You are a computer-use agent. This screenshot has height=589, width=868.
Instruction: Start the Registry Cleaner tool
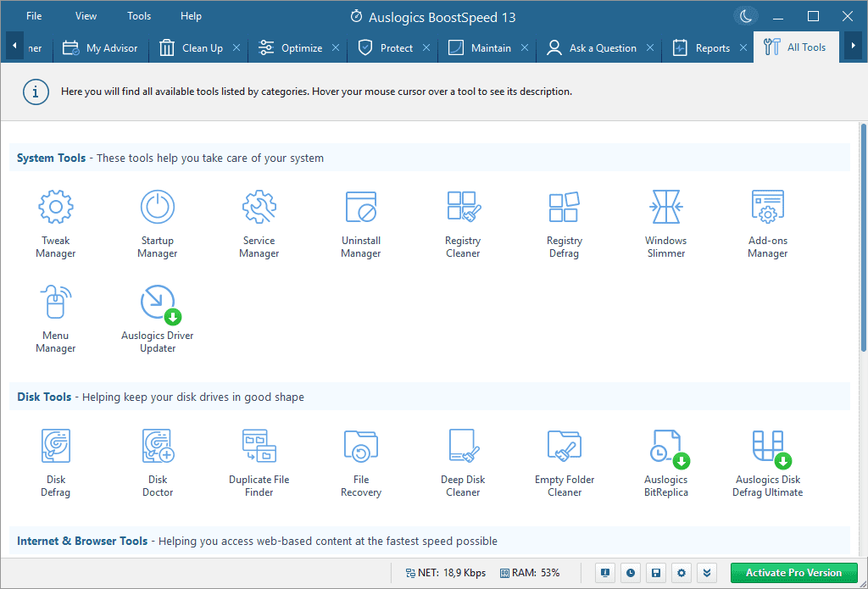pos(463,224)
